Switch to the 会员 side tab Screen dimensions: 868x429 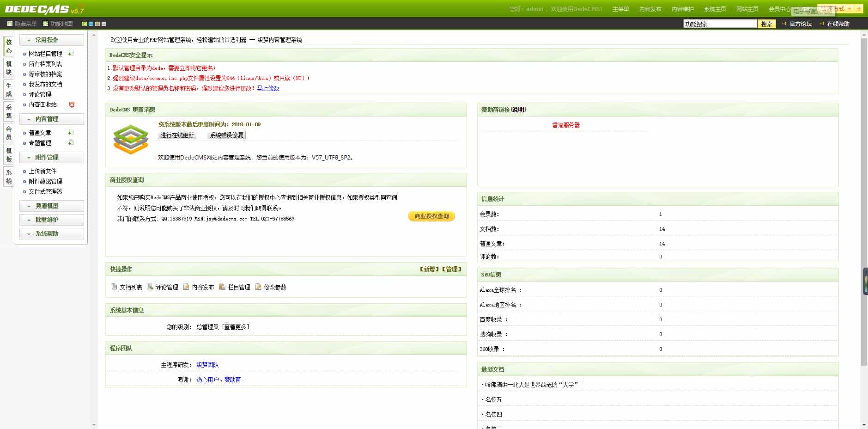tap(9, 133)
